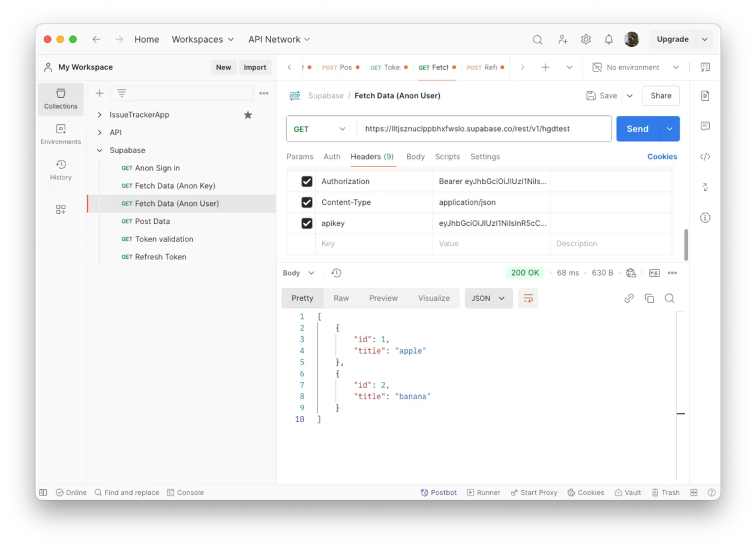
Task: Open the code snippet icon
Action: point(705,157)
